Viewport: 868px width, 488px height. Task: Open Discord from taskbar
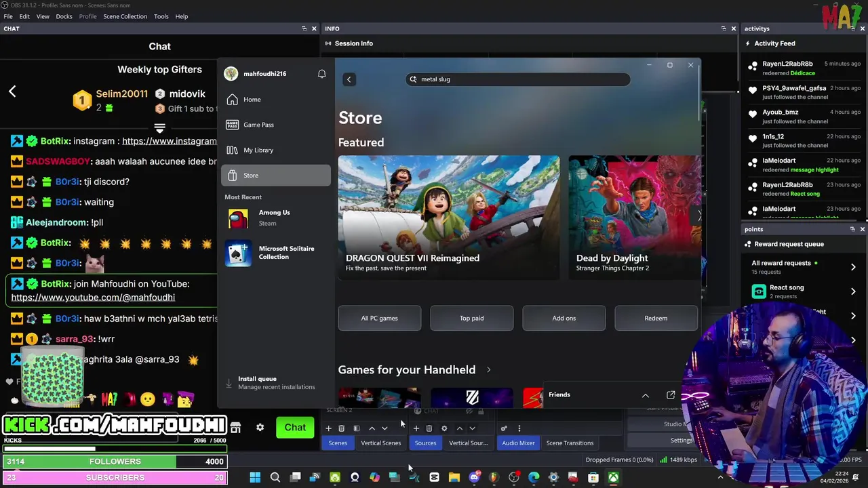(474, 477)
